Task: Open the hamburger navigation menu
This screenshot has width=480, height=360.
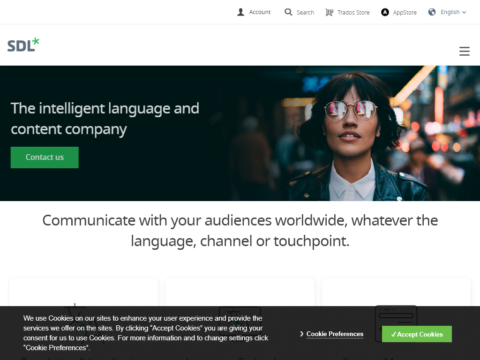Action: [464, 51]
